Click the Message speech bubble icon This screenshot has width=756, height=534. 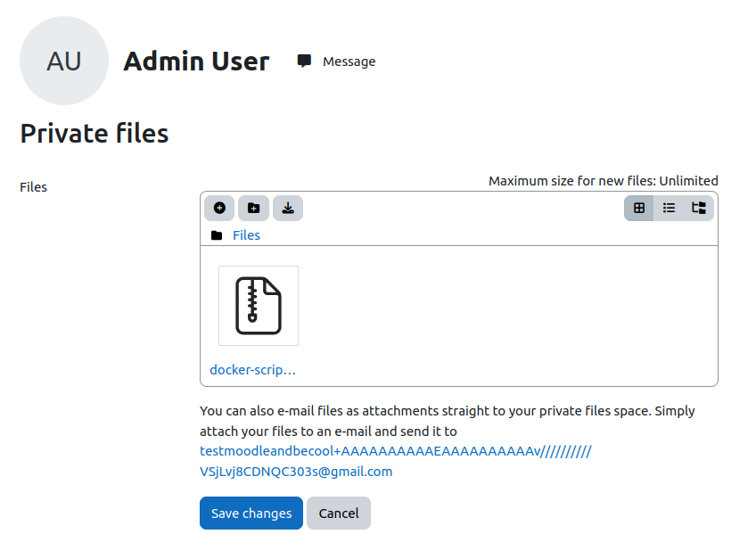[x=304, y=61]
